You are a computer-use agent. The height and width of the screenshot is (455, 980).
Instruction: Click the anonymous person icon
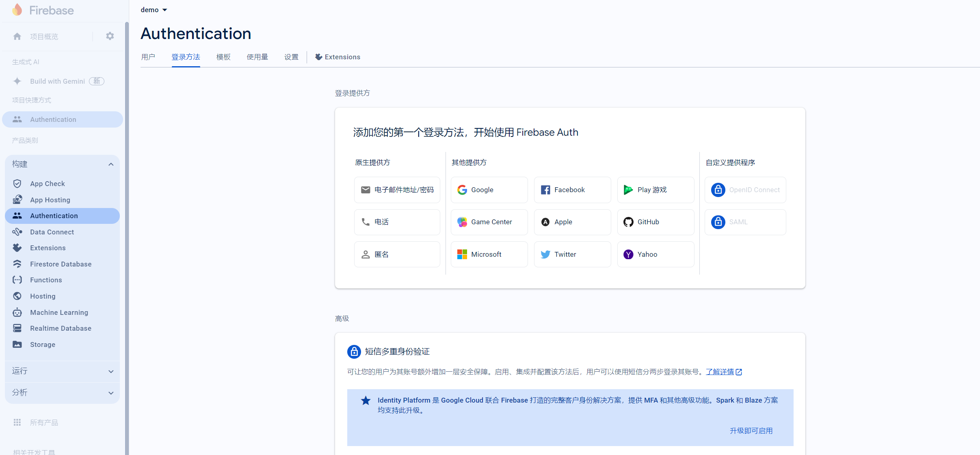click(366, 254)
